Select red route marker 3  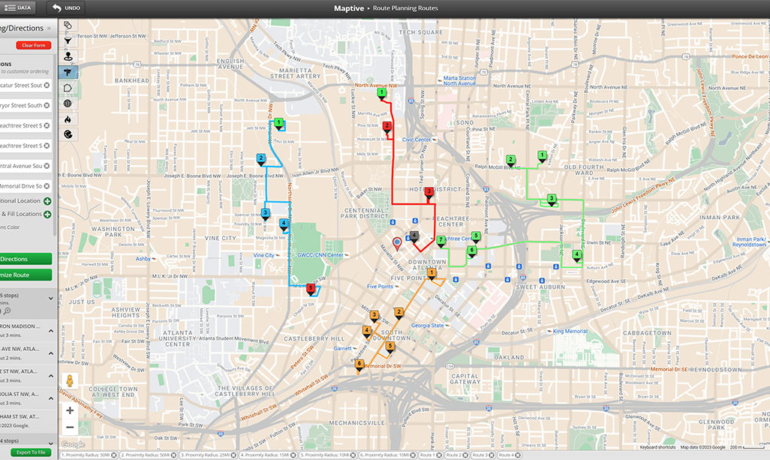coord(429,192)
